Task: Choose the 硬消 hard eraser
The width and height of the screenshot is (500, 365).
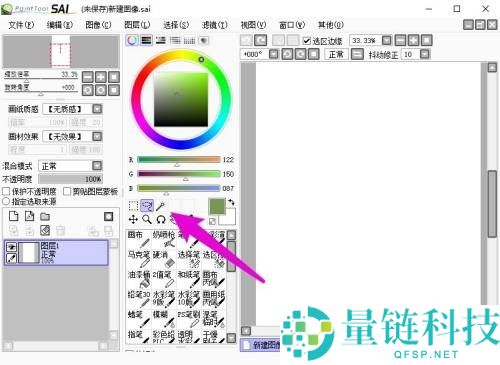Action: tap(164, 259)
